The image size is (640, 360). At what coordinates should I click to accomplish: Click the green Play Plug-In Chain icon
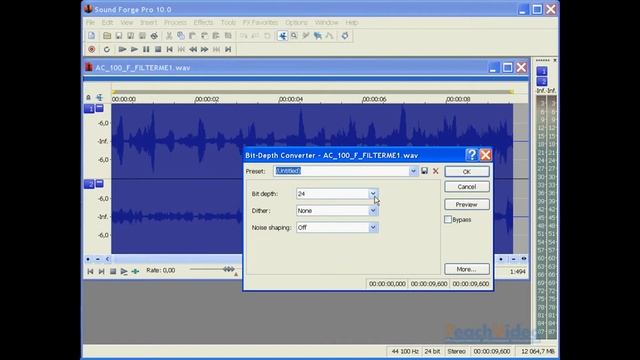[135, 271]
